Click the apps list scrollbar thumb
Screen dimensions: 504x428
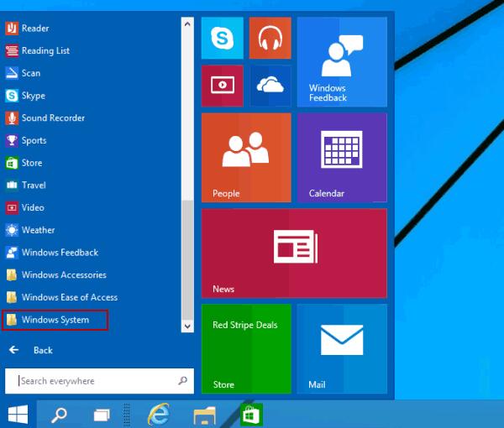[187, 260]
